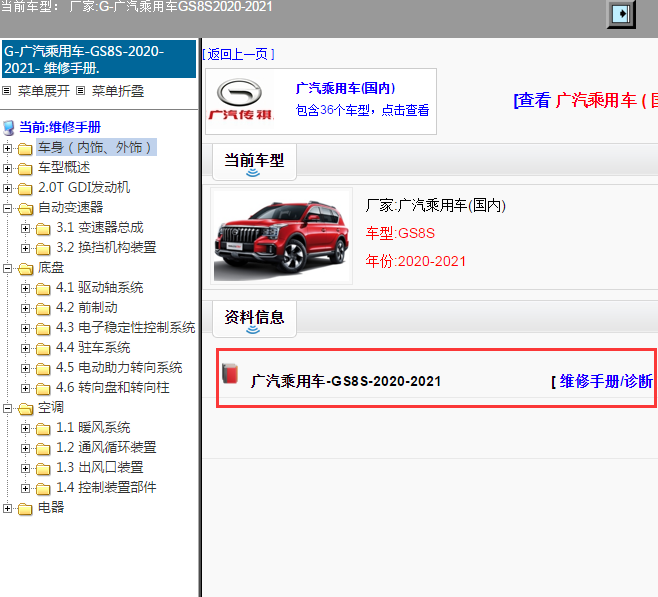Select the 1.3 出风口装置 tree label
Image resolution: width=658 pixels, height=597 pixels.
tap(99, 467)
